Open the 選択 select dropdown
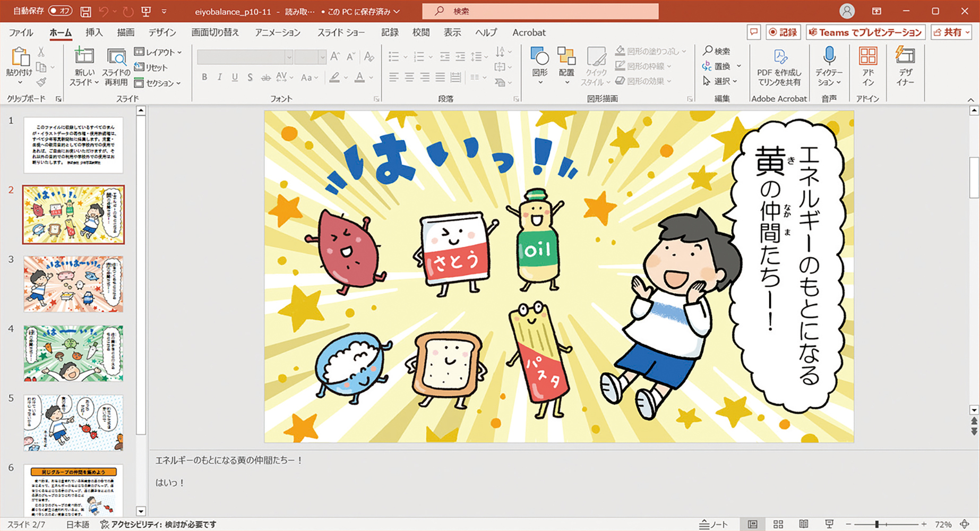Screen dimensions: 980x531 [x=720, y=81]
